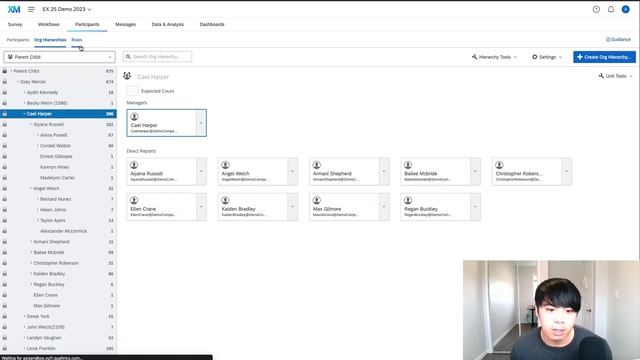
Task: Select Taylor Ayers in tree
Action: tap(53, 220)
